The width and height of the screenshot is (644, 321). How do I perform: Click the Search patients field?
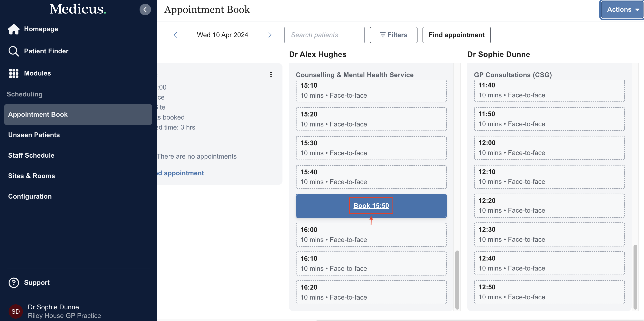coord(324,35)
